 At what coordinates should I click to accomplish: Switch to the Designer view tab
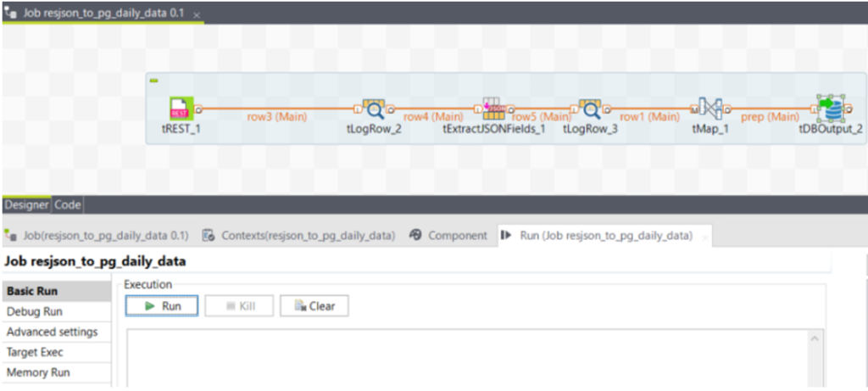pyautogui.click(x=26, y=204)
